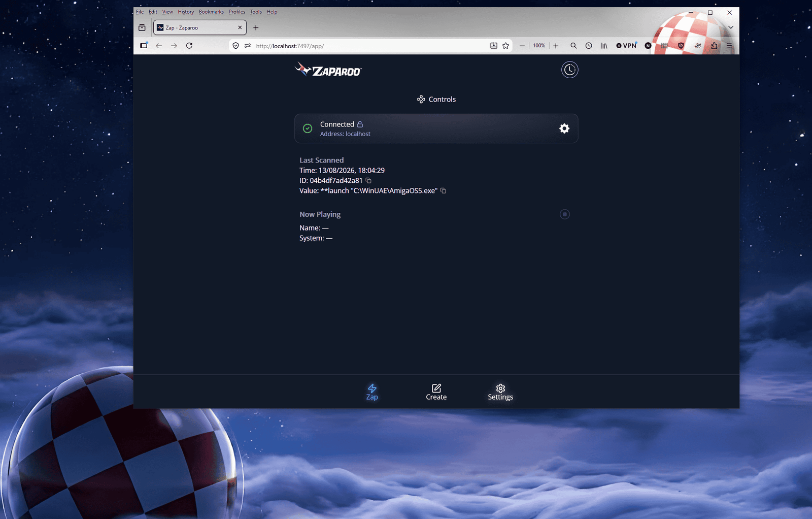Click the green Connected status checkmark

[308, 128]
